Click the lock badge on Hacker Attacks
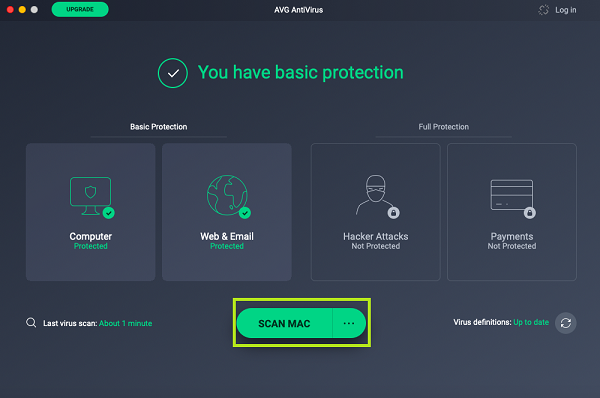 click(393, 213)
